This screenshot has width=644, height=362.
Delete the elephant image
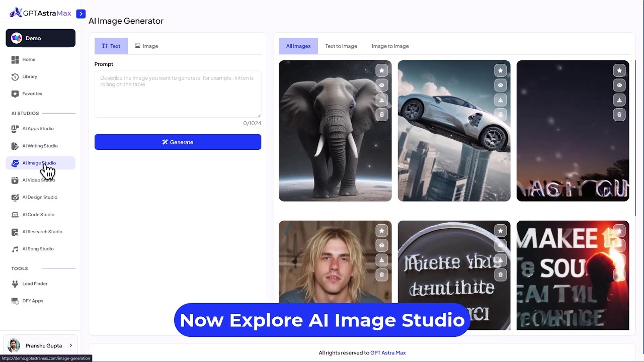click(x=382, y=115)
